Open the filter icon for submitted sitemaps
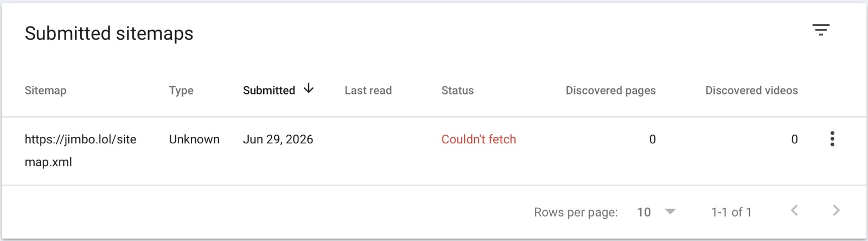The width and height of the screenshot is (868, 241). click(821, 30)
